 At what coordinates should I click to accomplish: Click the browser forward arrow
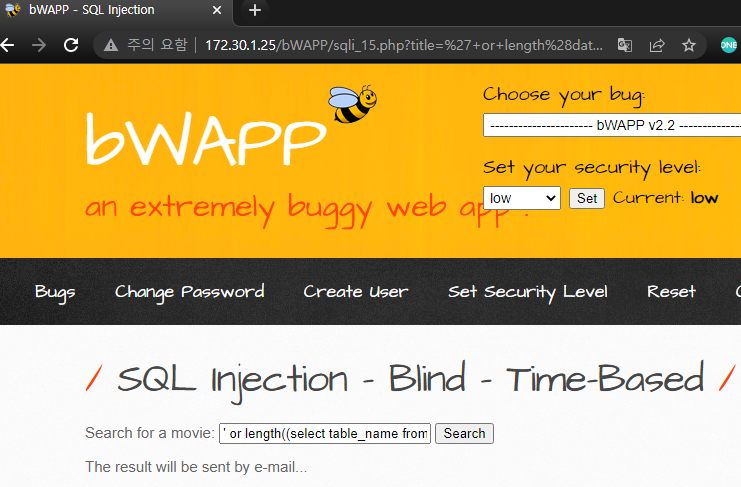(x=39, y=45)
